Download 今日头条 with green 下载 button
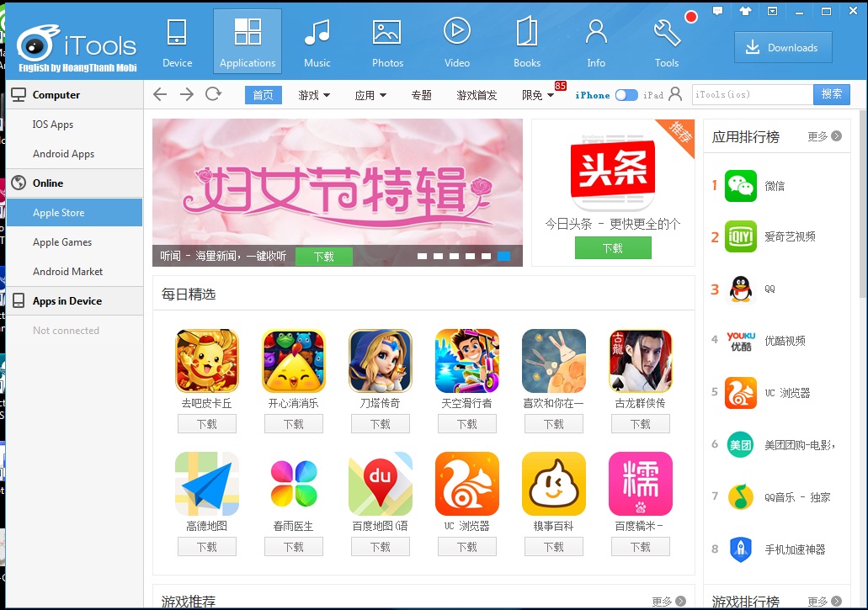 coord(613,247)
